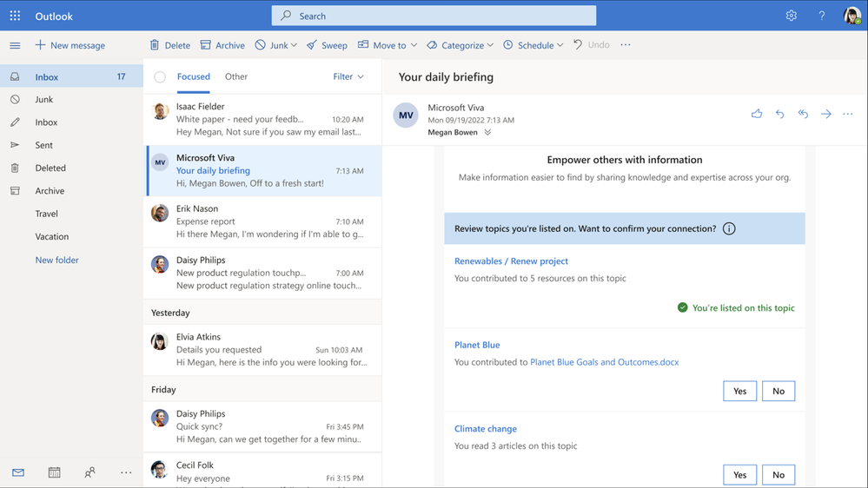Open the Sent folder
The image size is (868, 488).
click(x=43, y=145)
